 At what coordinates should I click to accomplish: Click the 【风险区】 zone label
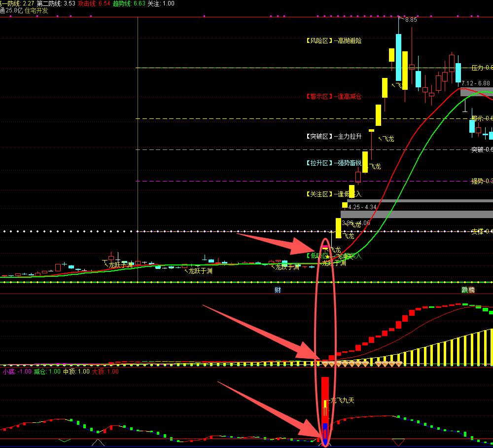[x=318, y=41]
